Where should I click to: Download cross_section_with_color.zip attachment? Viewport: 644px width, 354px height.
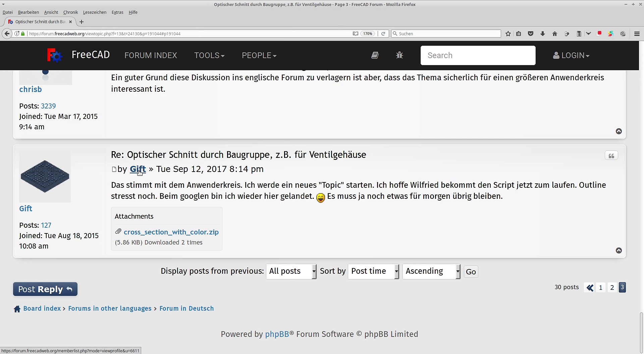point(171,232)
